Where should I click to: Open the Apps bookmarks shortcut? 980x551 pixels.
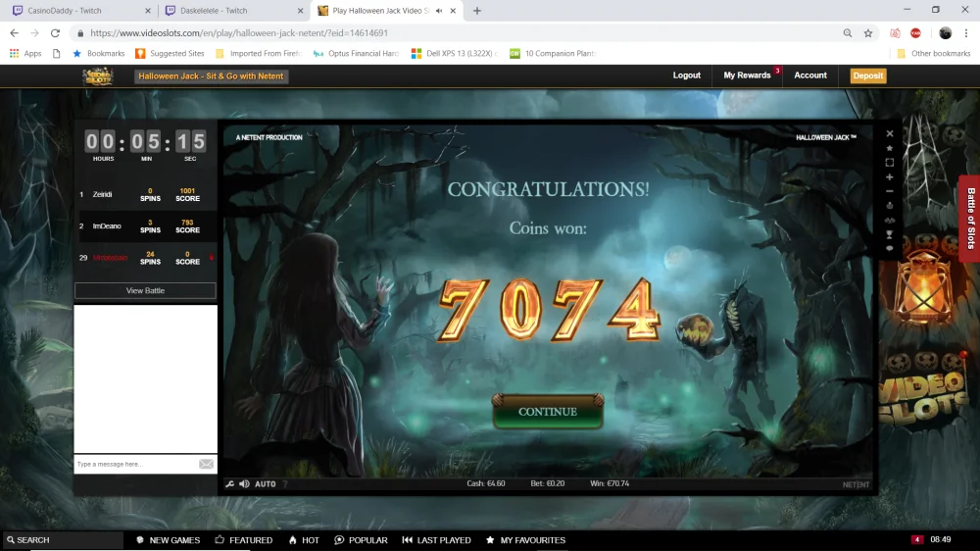click(x=25, y=53)
